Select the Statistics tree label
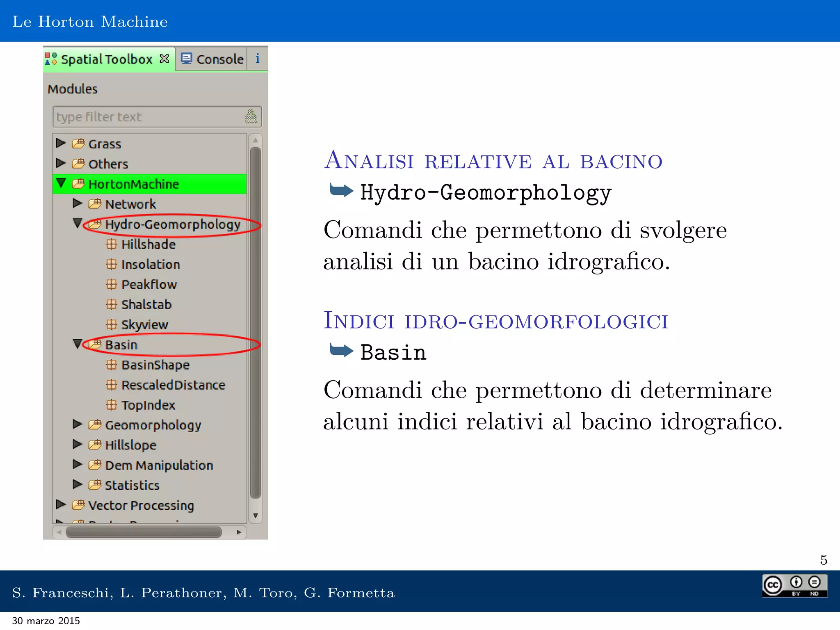Image resolution: width=840 pixels, height=630 pixels. click(132, 486)
